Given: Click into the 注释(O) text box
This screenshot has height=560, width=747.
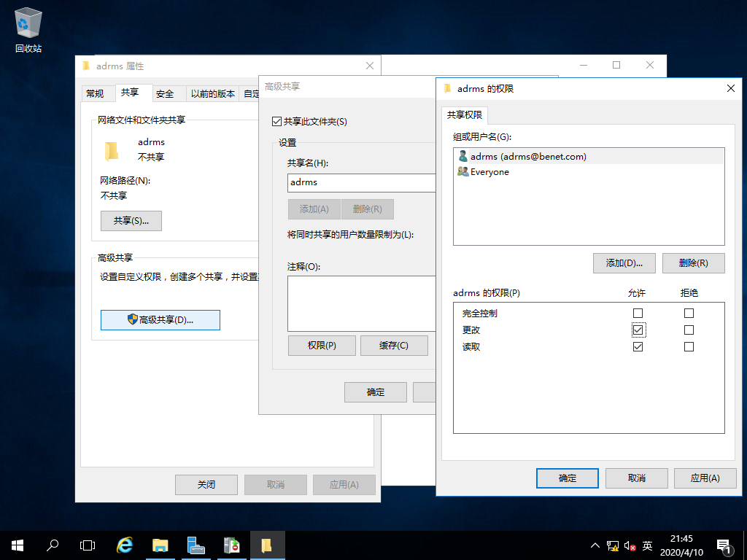Looking at the screenshot, I should [x=361, y=303].
